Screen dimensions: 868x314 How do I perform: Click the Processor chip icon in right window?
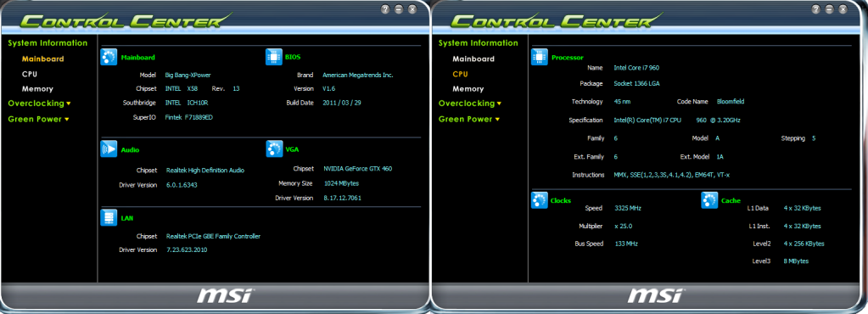(x=539, y=57)
